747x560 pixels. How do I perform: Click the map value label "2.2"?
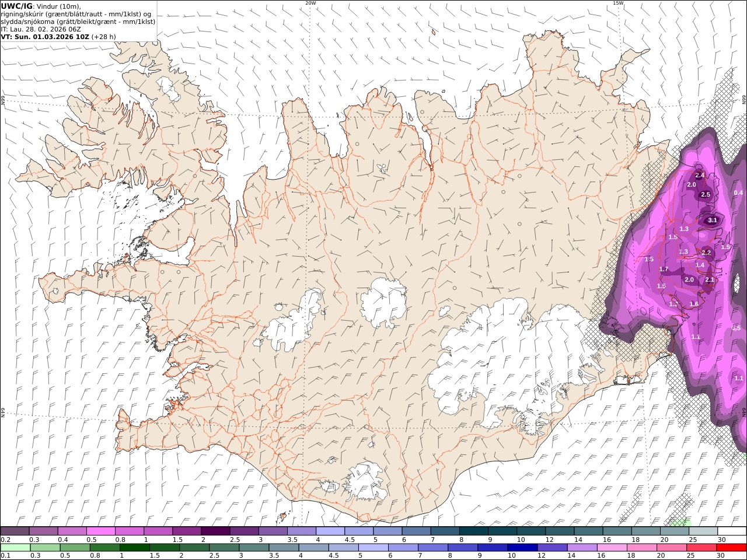706,253
